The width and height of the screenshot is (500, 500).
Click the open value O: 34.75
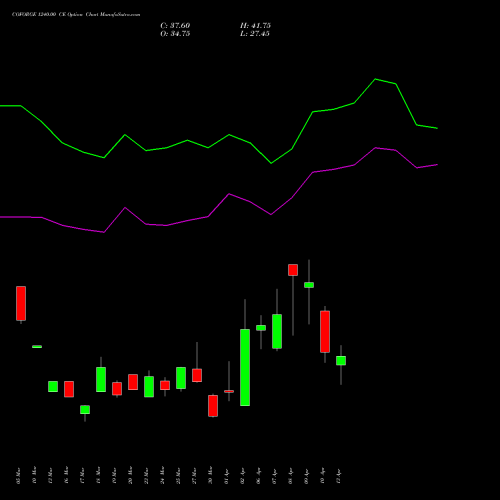click(175, 34)
